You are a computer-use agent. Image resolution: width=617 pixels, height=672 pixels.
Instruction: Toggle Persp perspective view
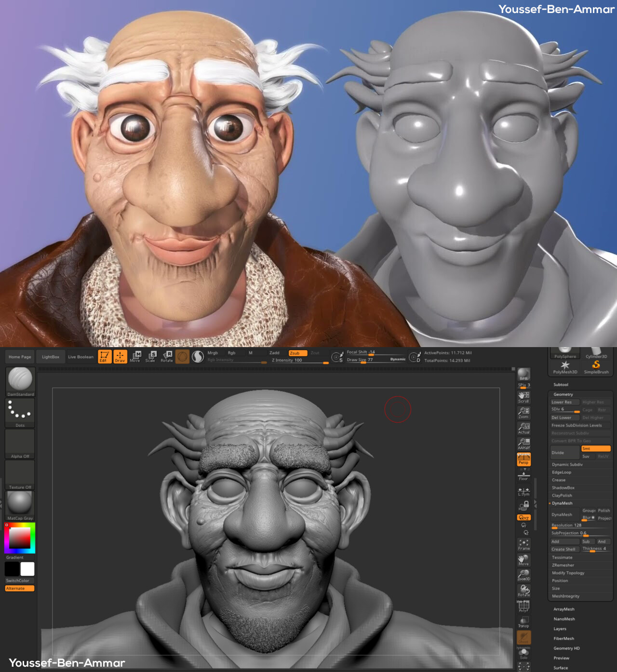tap(524, 459)
